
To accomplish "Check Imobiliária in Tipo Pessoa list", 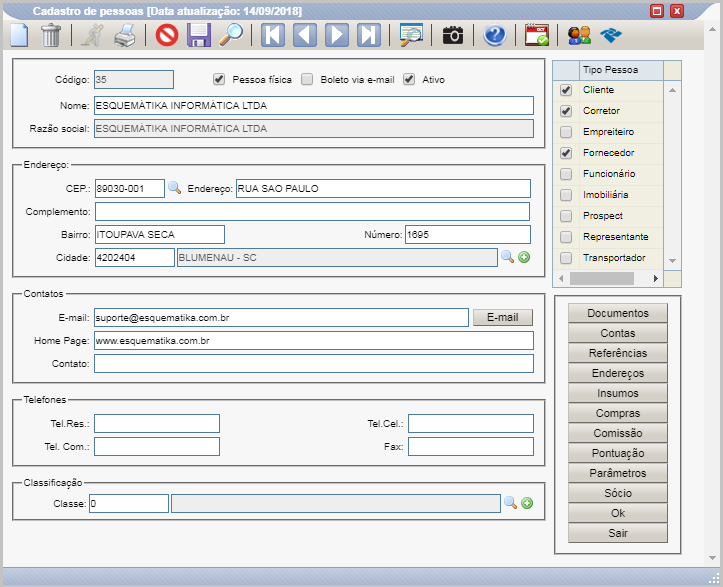I will [566, 195].
